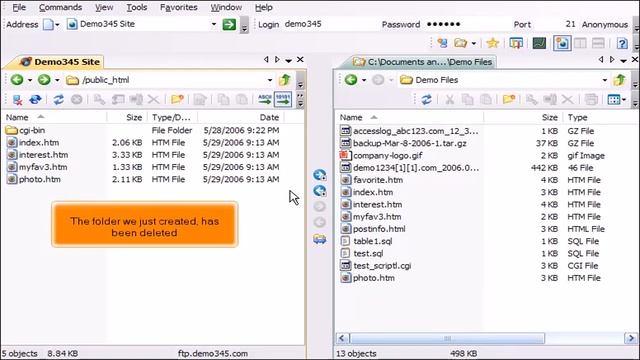Image resolution: width=640 pixels, height=360 pixels.
Task: Click local scrollbar right arrow
Action: (631, 338)
